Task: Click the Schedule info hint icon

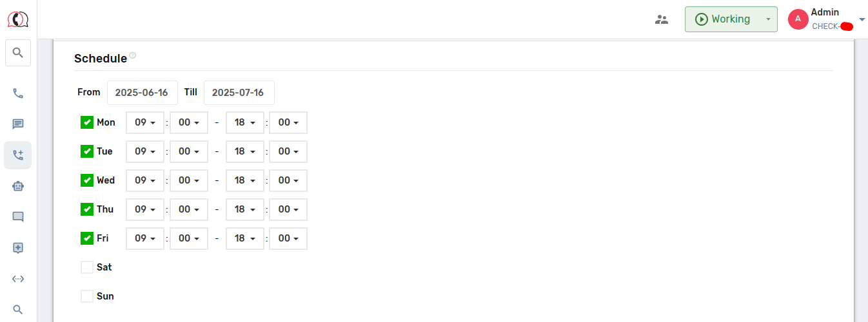Action: tap(133, 55)
